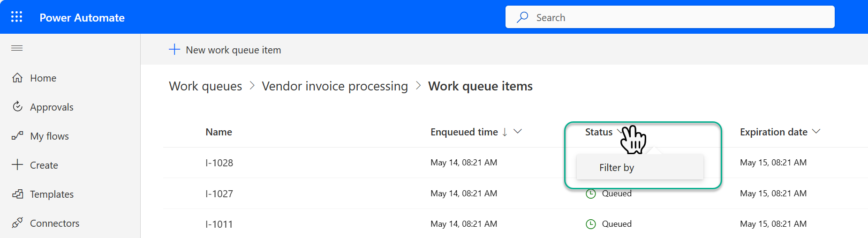This screenshot has width=868, height=238.
Task: Open the Status column dropdown chevron
Action: point(620,132)
